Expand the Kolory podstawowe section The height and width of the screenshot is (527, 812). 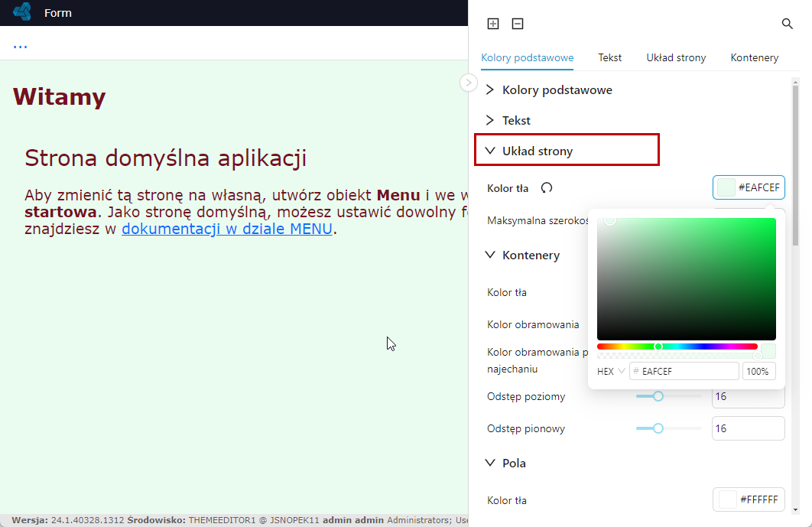click(x=550, y=90)
